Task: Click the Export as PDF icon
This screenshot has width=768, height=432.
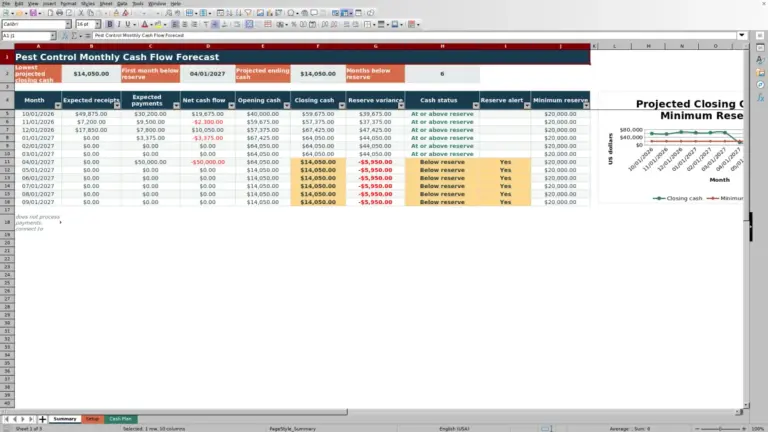Action: [50, 13]
